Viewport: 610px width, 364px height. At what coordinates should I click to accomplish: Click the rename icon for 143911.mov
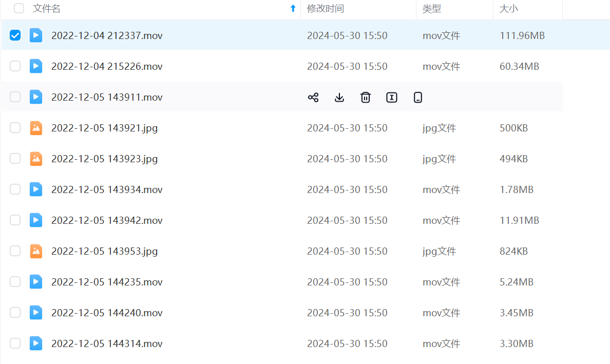pyautogui.click(x=392, y=98)
